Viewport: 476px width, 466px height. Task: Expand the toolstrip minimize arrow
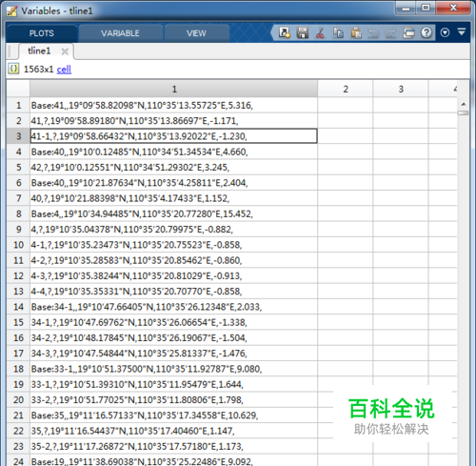462,31
